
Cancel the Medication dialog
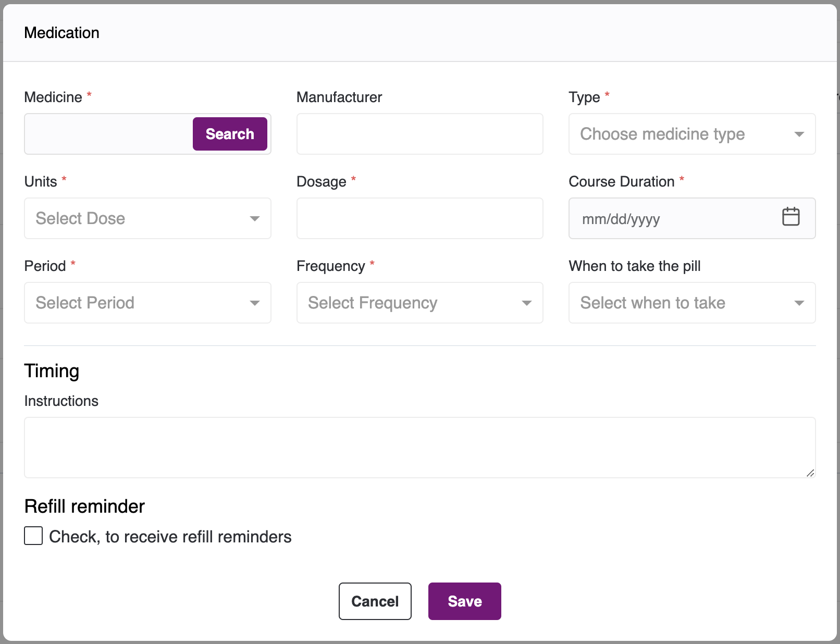[x=375, y=601]
